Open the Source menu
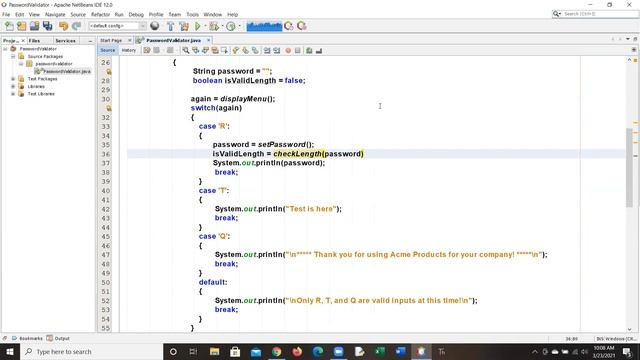The width and height of the screenshot is (640, 360). point(78,14)
